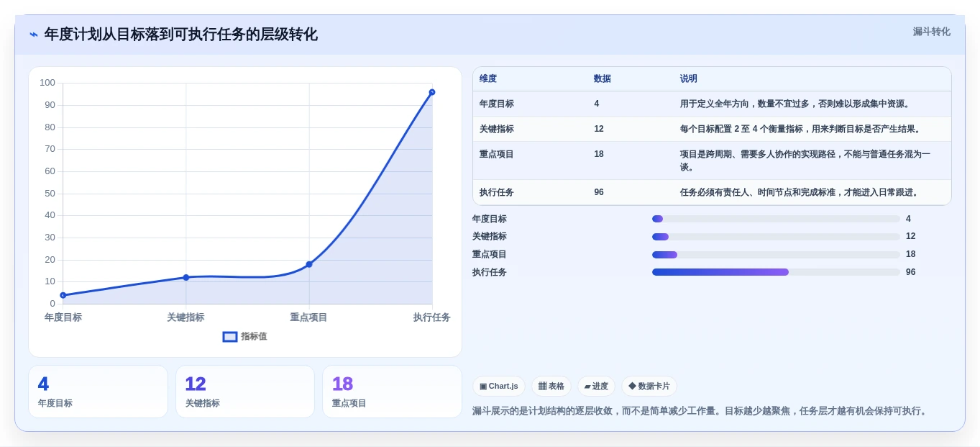Click the description text for 关键指标 row
Image resolution: width=980 pixels, height=447 pixels.
pyautogui.click(x=801, y=129)
